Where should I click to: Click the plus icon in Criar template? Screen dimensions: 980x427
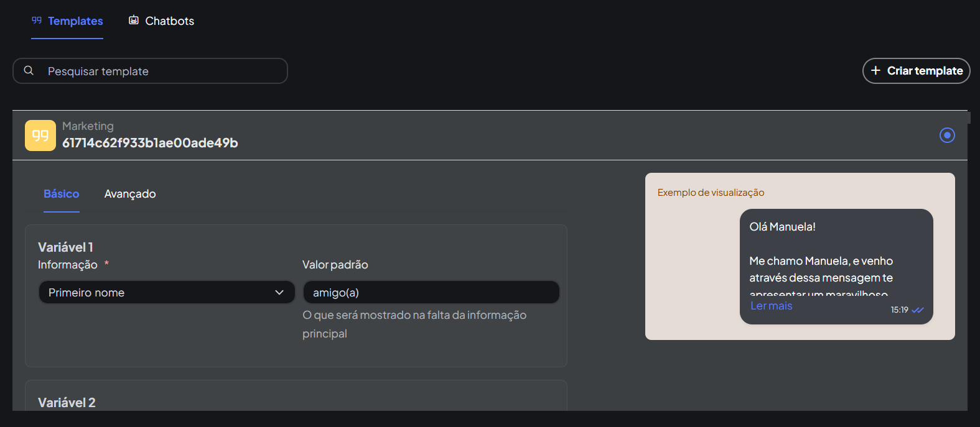click(x=875, y=71)
